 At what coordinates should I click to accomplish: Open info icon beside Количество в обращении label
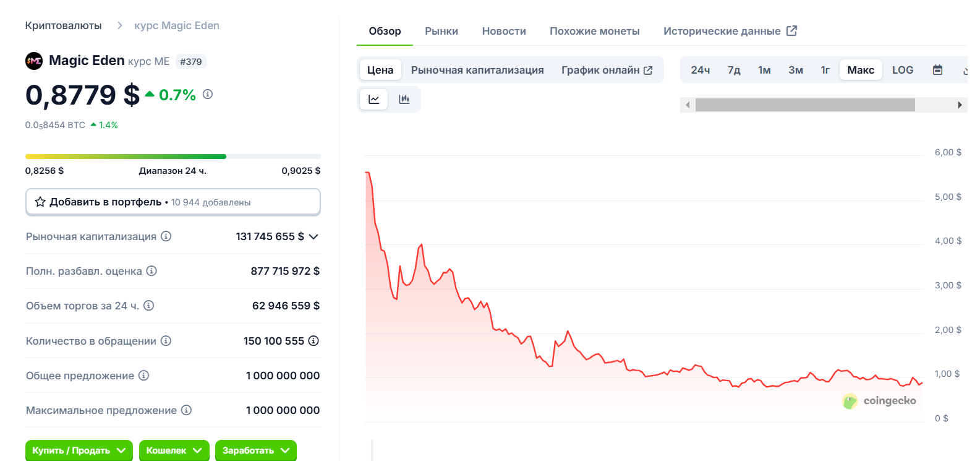click(166, 341)
